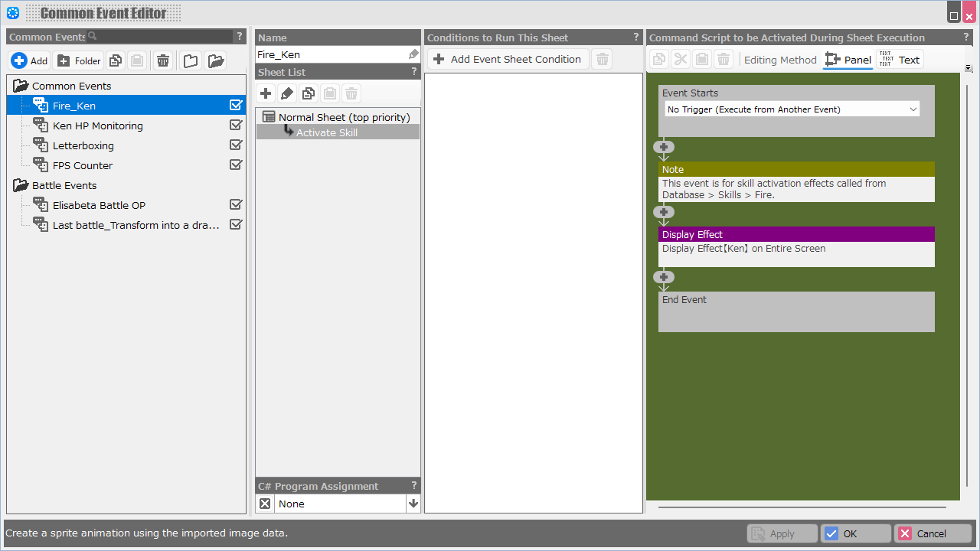Image resolution: width=980 pixels, height=551 pixels.
Task: Click the plus icon in Sheet List toolbar
Action: (266, 93)
